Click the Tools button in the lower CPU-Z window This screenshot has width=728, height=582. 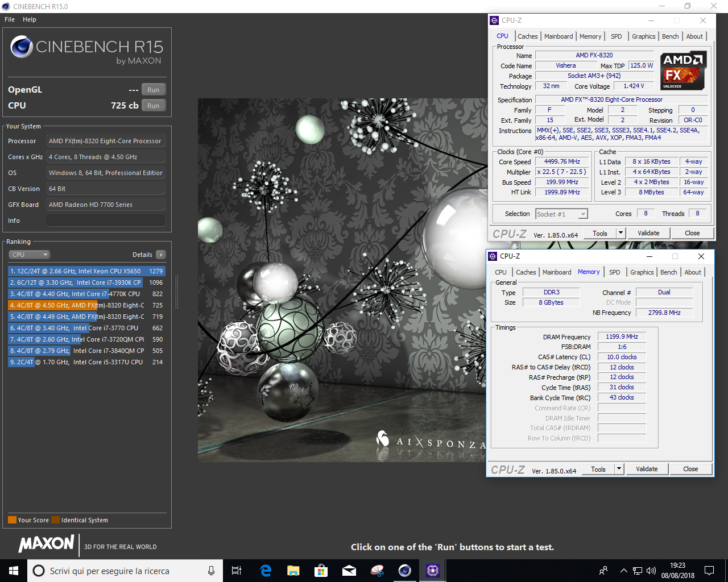[598, 469]
